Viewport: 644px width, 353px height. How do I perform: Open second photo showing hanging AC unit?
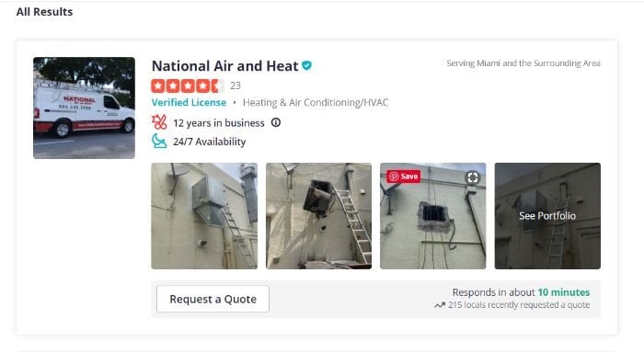(318, 216)
